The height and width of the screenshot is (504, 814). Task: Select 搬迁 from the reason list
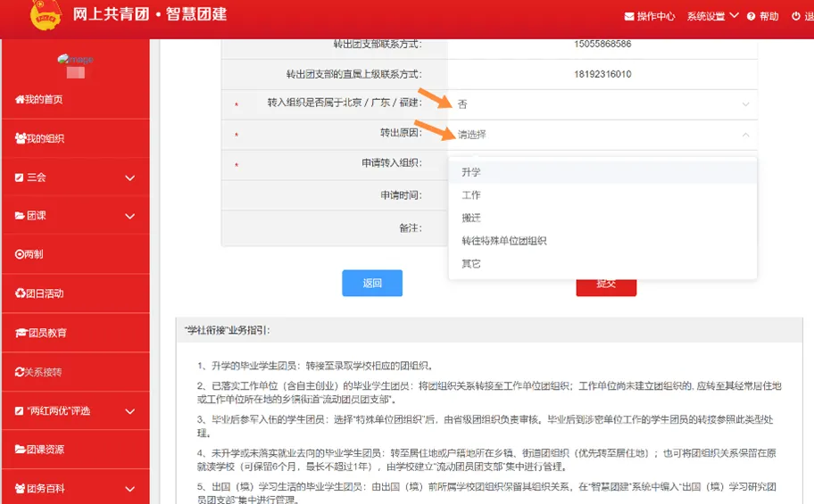602,218
